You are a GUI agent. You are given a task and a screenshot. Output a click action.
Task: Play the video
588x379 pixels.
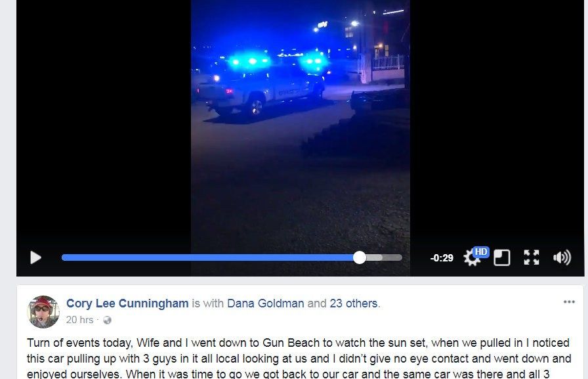35,257
